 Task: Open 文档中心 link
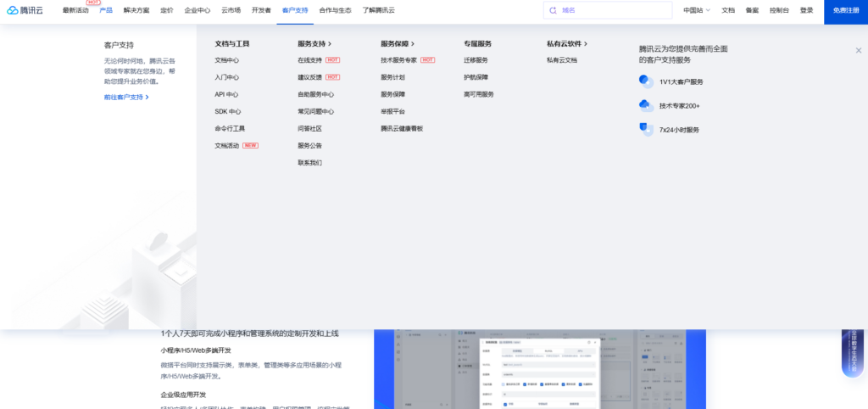227,60
